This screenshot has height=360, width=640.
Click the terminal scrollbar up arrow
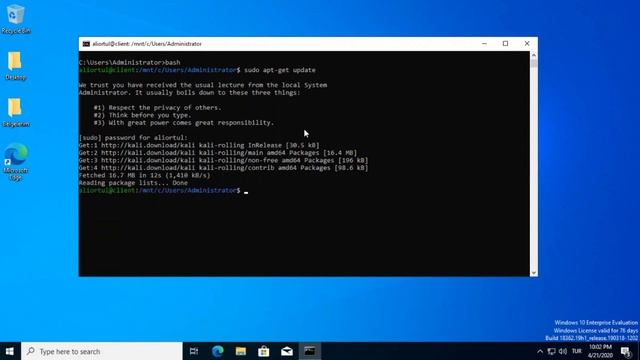point(533,55)
